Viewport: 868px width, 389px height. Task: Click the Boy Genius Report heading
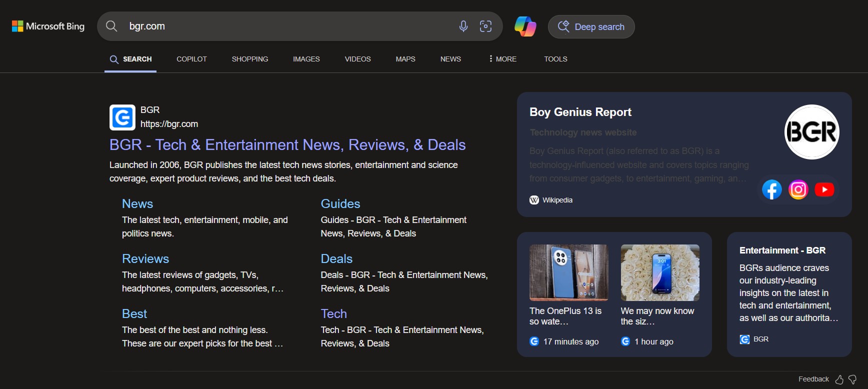tap(580, 112)
